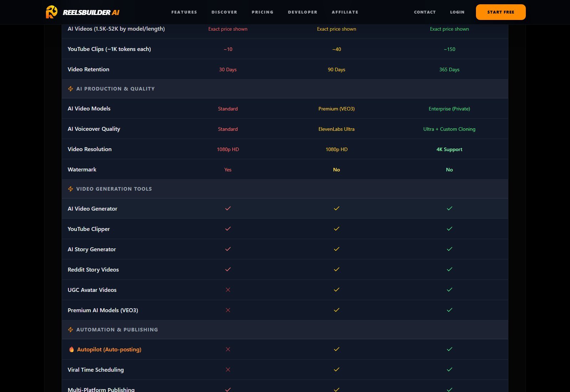Click the Contact link
Image resolution: width=570 pixels, height=392 pixels.
pos(425,12)
